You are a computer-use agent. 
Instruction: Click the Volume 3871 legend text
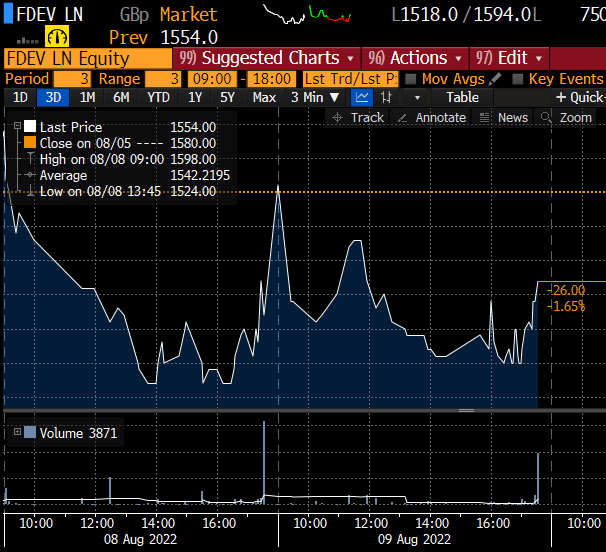78,433
